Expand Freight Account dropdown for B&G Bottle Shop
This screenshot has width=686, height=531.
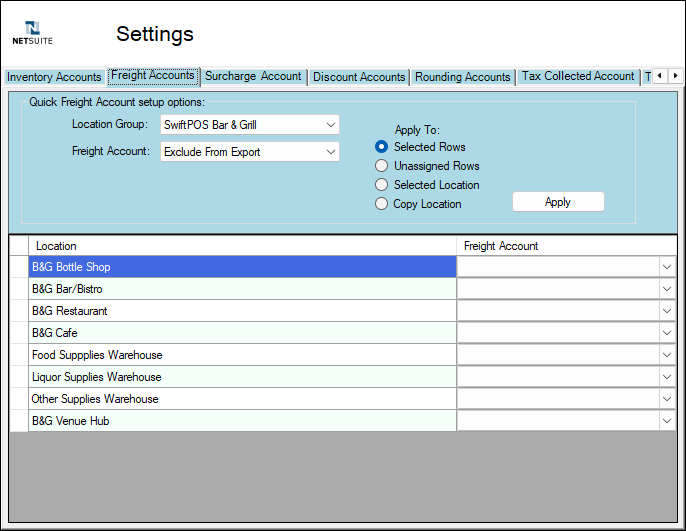click(x=667, y=267)
